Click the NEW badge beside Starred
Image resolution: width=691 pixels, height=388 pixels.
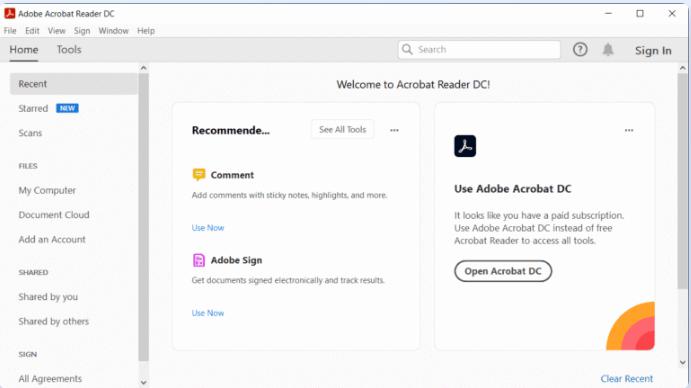pos(67,108)
